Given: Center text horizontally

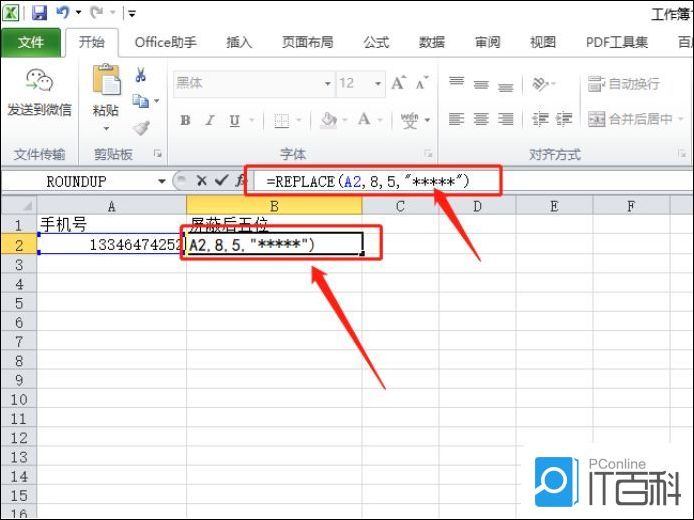Looking at the screenshot, I should [481, 119].
